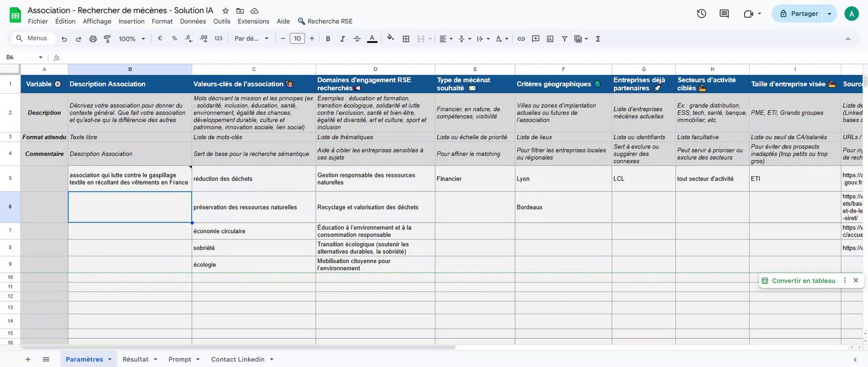Open the Données menu
This screenshot has height=367, width=868.
point(193,21)
